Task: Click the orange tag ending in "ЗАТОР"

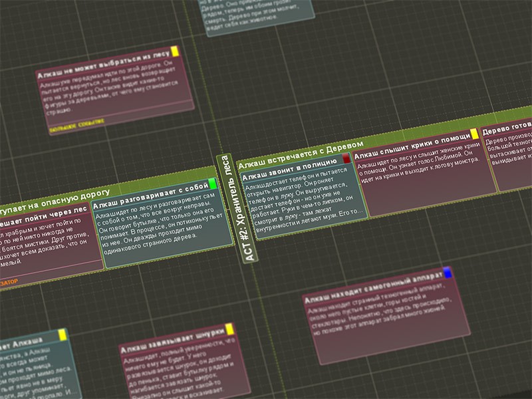Action: click(x=9, y=282)
